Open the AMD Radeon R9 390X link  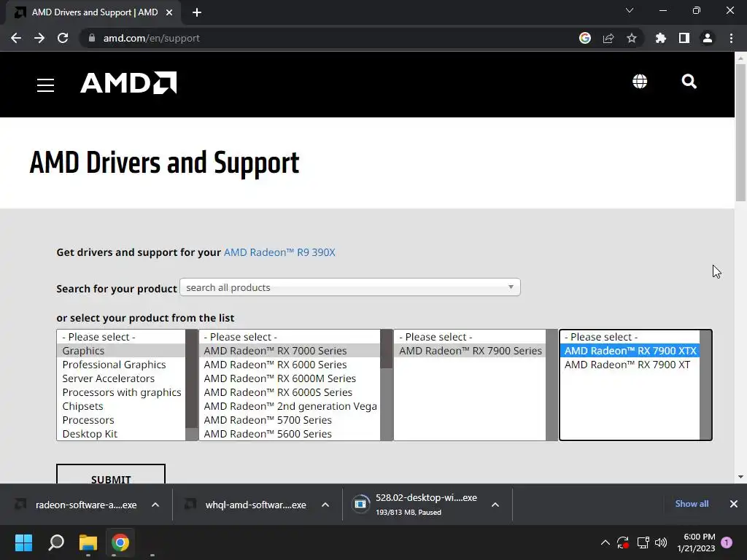point(279,252)
